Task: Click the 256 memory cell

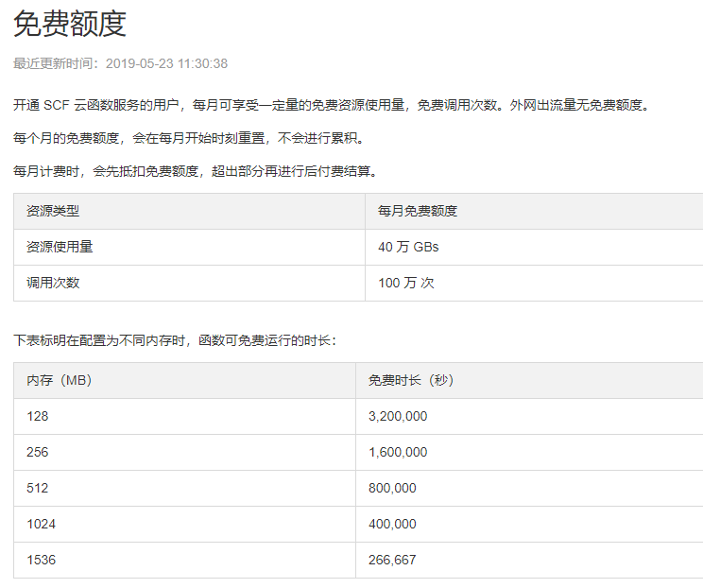Action: click(184, 452)
